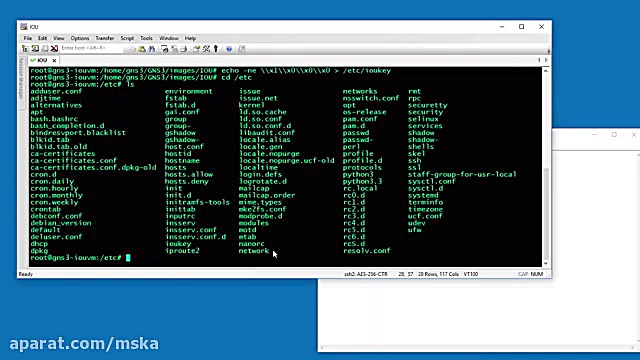Open the Script menu
The height and width of the screenshot is (360, 640).
127,38
